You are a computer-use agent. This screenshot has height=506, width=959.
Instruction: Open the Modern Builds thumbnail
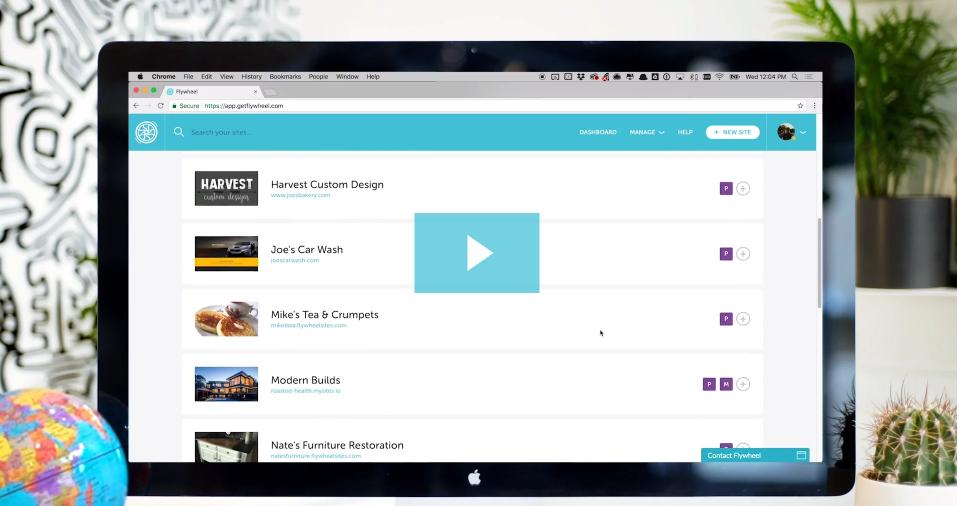point(226,384)
